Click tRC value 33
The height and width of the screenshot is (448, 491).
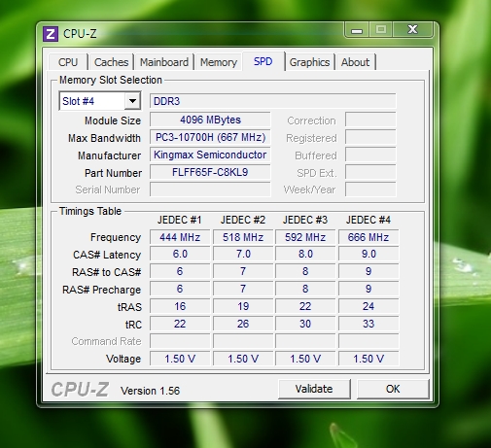pos(368,324)
